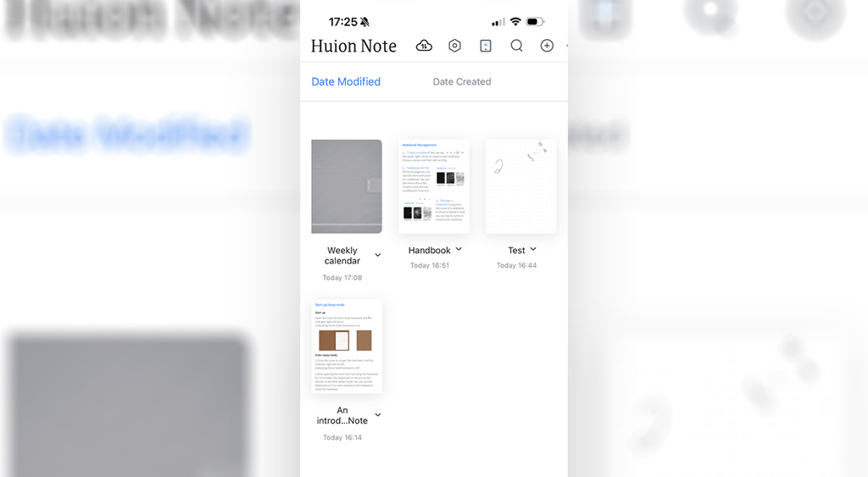Open the Test notebook thumbnail
The height and width of the screenshot is (477, 868).
point(521,186)
